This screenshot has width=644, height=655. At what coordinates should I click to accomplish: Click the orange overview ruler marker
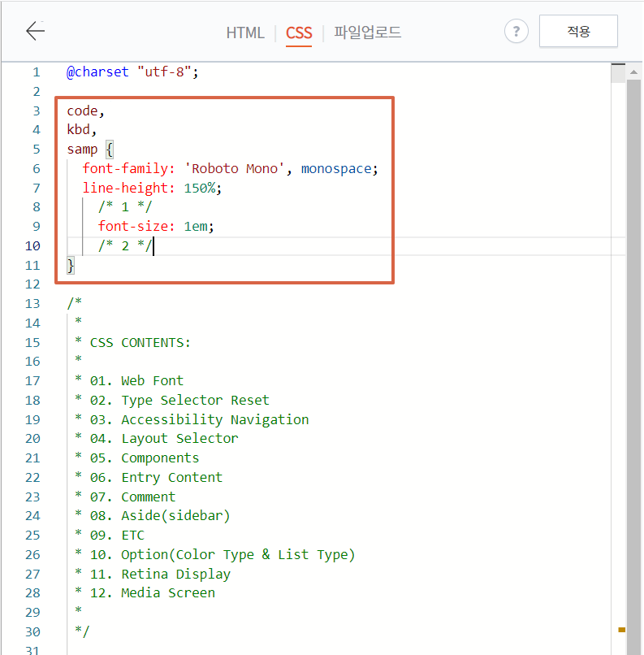[622, 630]
